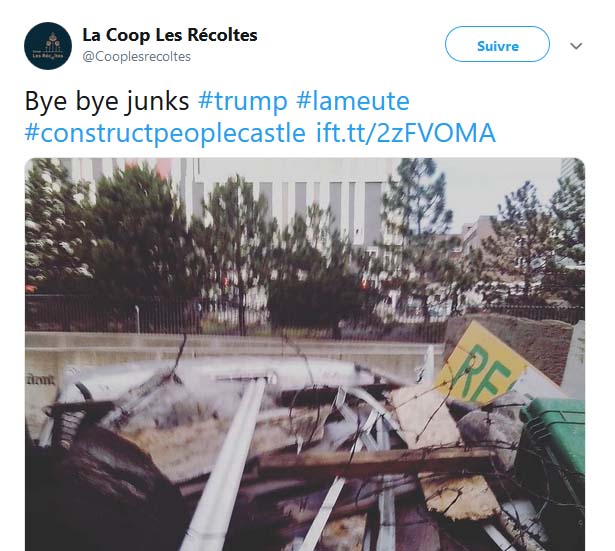This screenshot has width=615, height=551.
Task: Click the @Cooplesrecoltes handle
Action: [136, 57]
